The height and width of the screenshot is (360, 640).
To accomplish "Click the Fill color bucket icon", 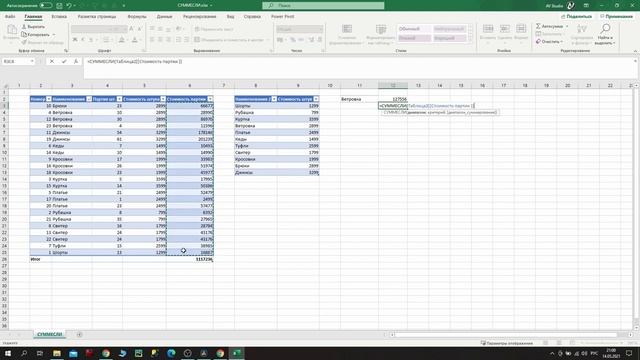I will (121, 40).
